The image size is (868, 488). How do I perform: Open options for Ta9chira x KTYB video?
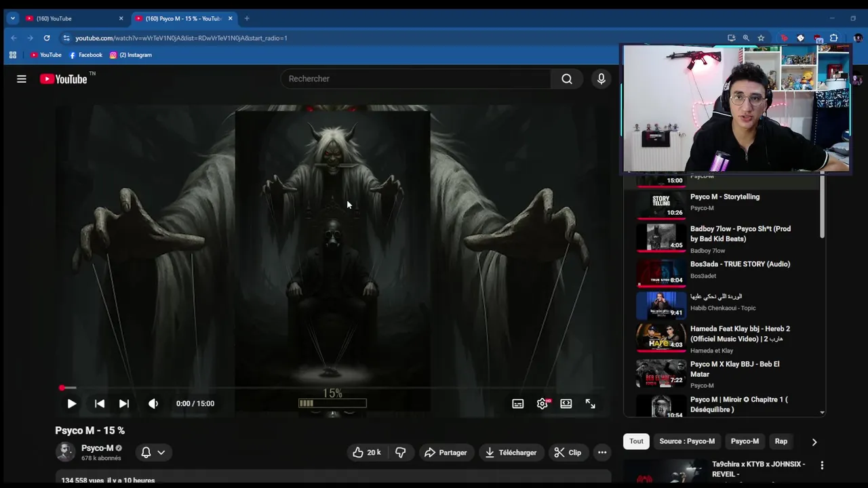coord(822,466)
